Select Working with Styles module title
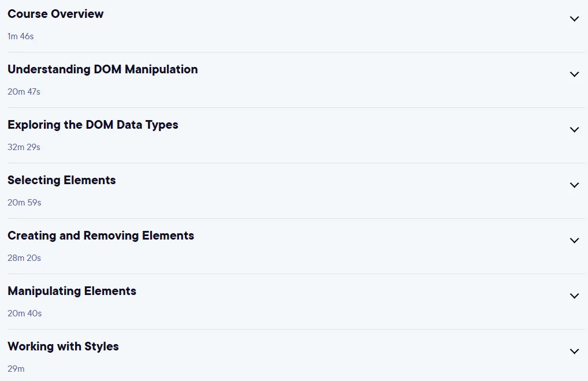The height and width of the screenshot is (381, 588). 63,346
